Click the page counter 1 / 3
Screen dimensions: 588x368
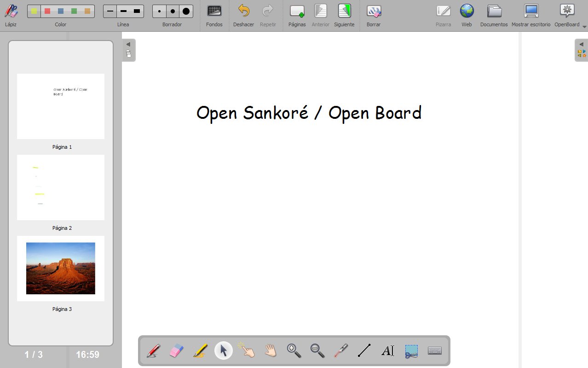[x=34, y=355]
